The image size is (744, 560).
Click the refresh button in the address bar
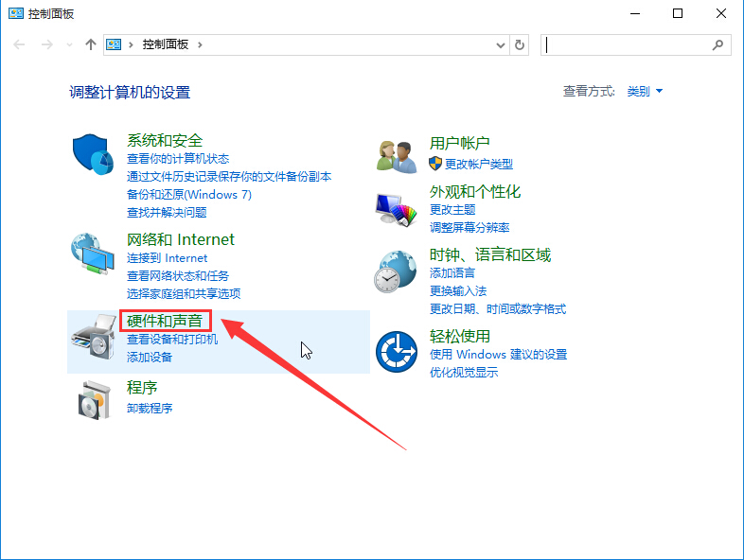520,44
